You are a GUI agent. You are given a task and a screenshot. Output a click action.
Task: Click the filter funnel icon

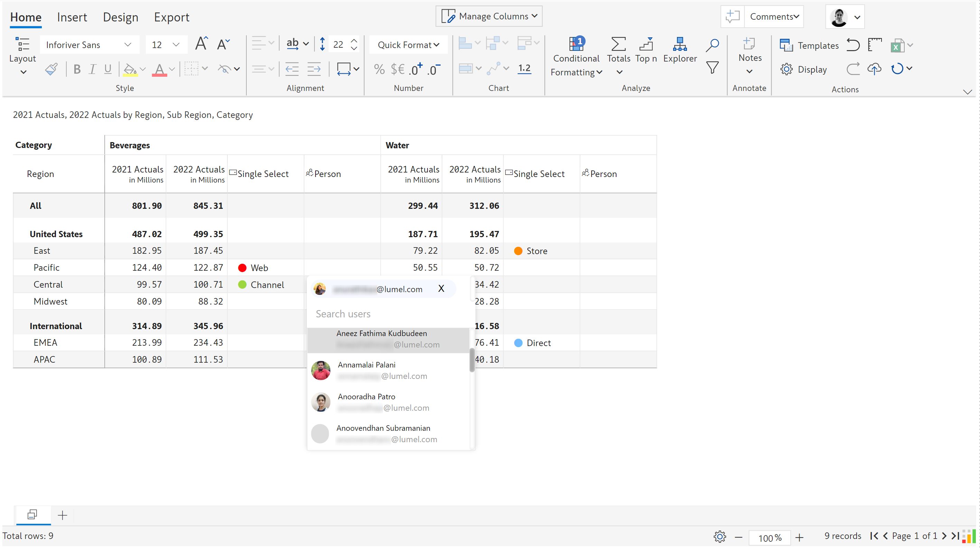pos(712,68)
